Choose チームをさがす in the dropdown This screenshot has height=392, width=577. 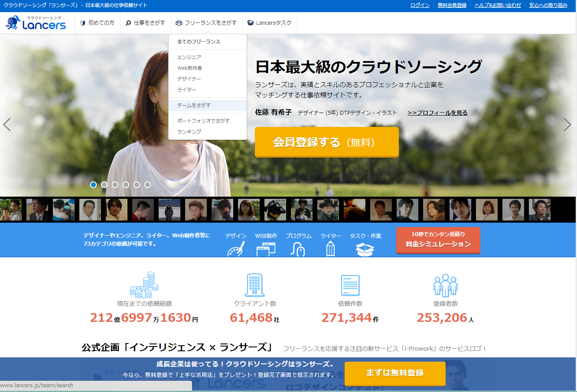(x=208, y=105)
